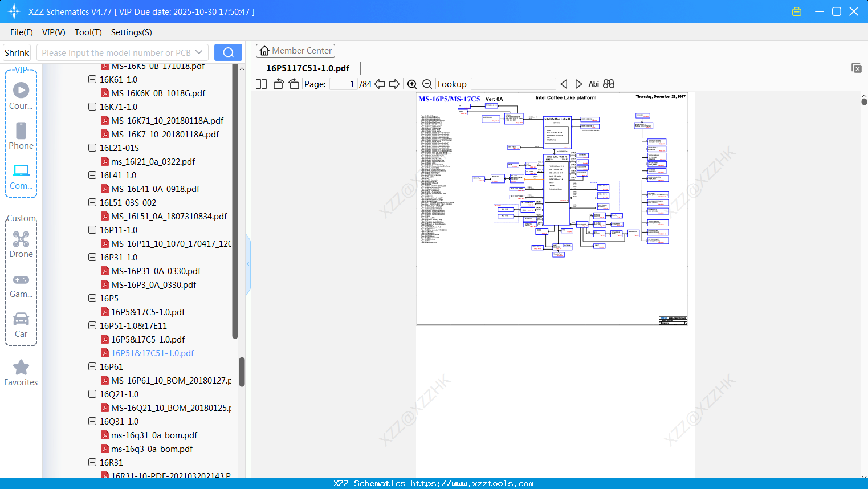Rotate the PDF page counterclockwise
The width and height of the screenshot is (868, 489).
pos(278,84)
